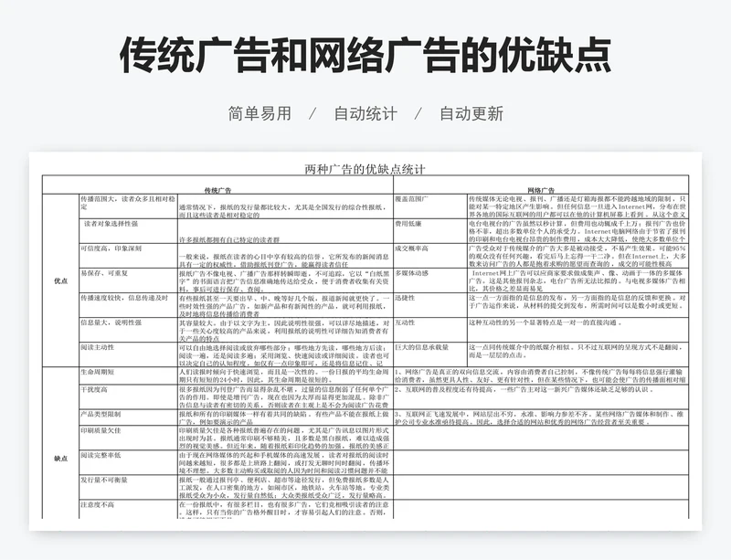This screenshot has width=731, height=560.
Task: Click the description starting '广告受众对于传统媒介的广告'
Action: click(x=577, y=256)
